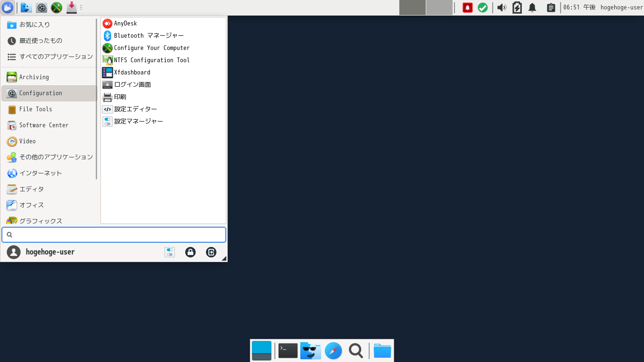
Task: Launch NTFS Configuration Tool
Action: pos(163,60)
